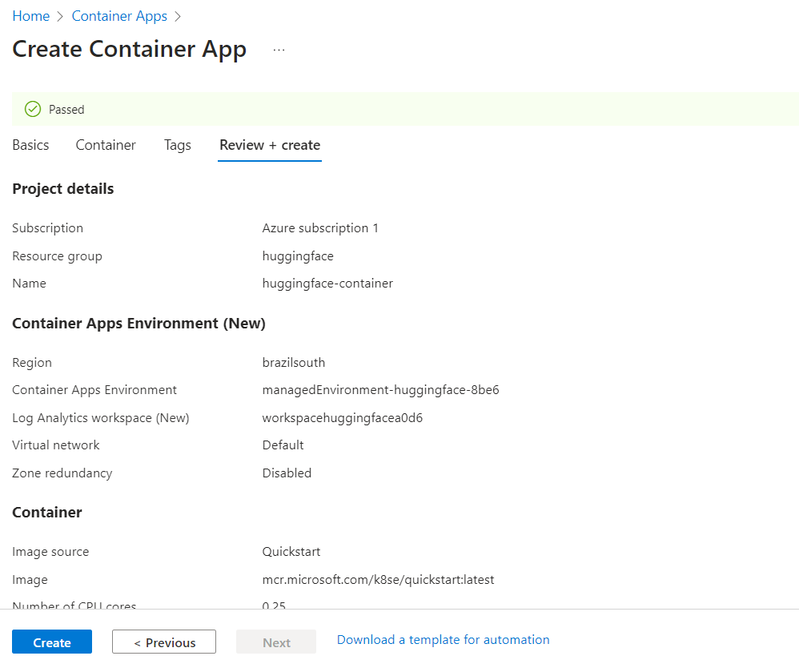Click the Disabled zone redundancy value

pos(287,473)
